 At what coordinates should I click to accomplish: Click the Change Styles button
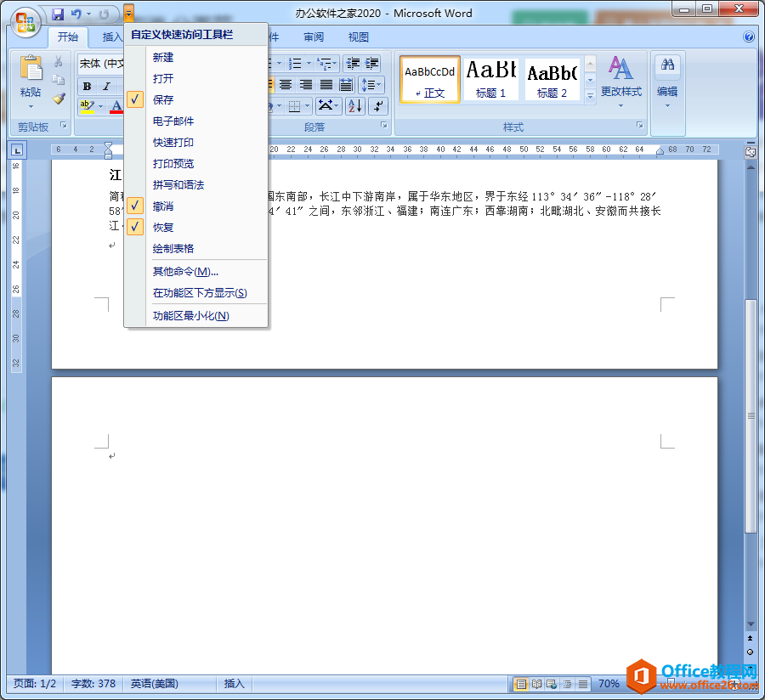pos(620,82)
